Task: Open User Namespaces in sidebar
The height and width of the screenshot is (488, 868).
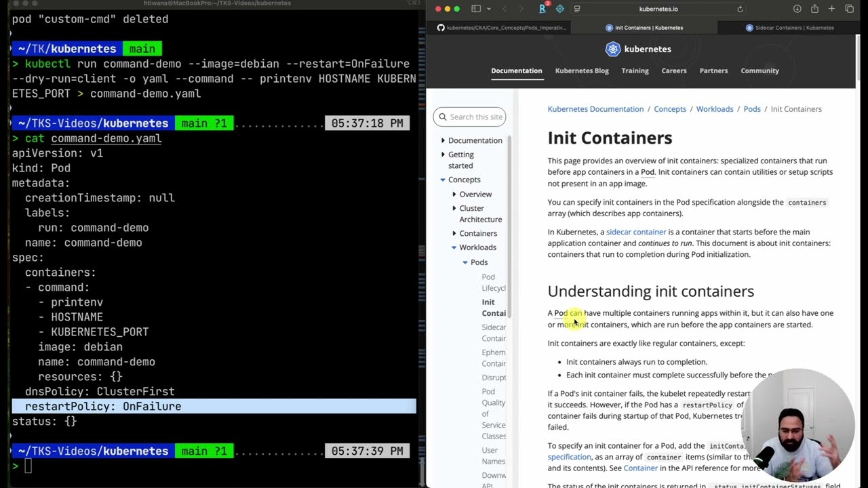Action: point(494,456)
